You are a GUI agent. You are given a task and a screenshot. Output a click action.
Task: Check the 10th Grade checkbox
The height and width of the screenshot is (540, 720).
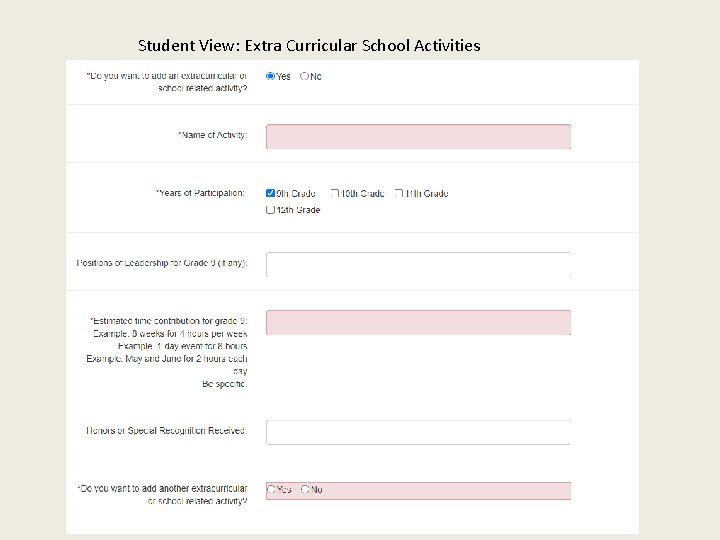coord(336,193)
